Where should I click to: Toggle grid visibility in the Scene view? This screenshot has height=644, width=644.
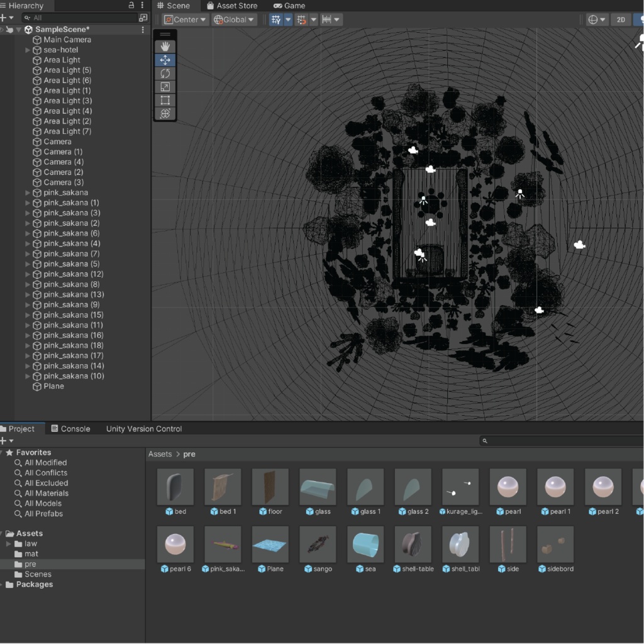[x=277, y=19]
